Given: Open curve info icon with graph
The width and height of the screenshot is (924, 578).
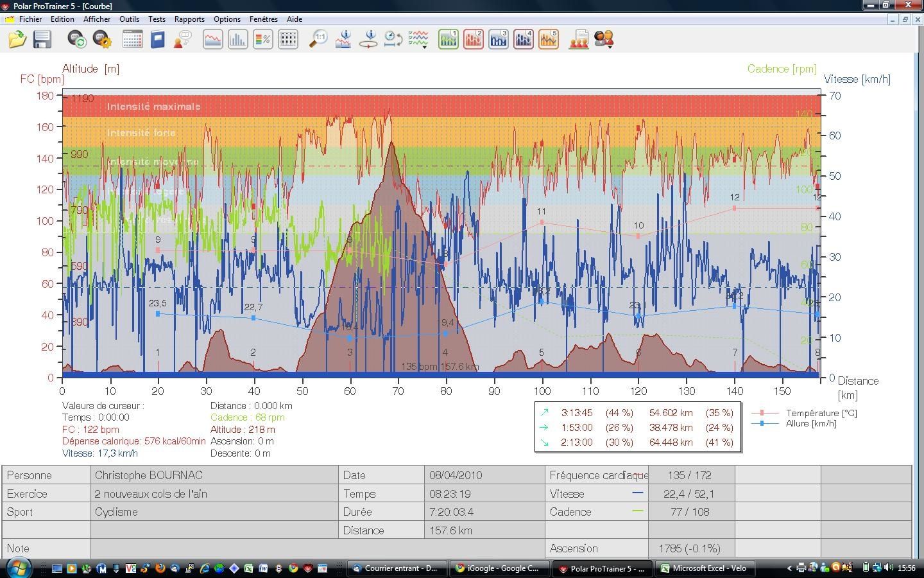Looking at the screenshot, I should [x=343, y=40].
